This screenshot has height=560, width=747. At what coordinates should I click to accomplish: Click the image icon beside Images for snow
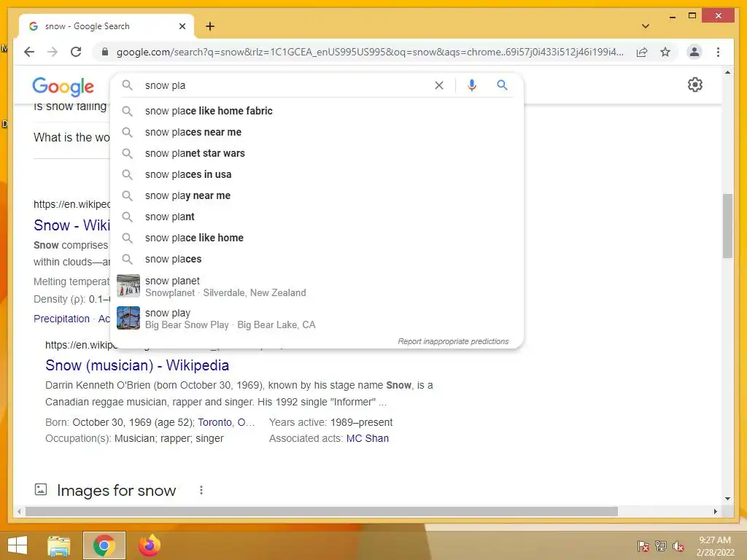(x=41, y=489)
